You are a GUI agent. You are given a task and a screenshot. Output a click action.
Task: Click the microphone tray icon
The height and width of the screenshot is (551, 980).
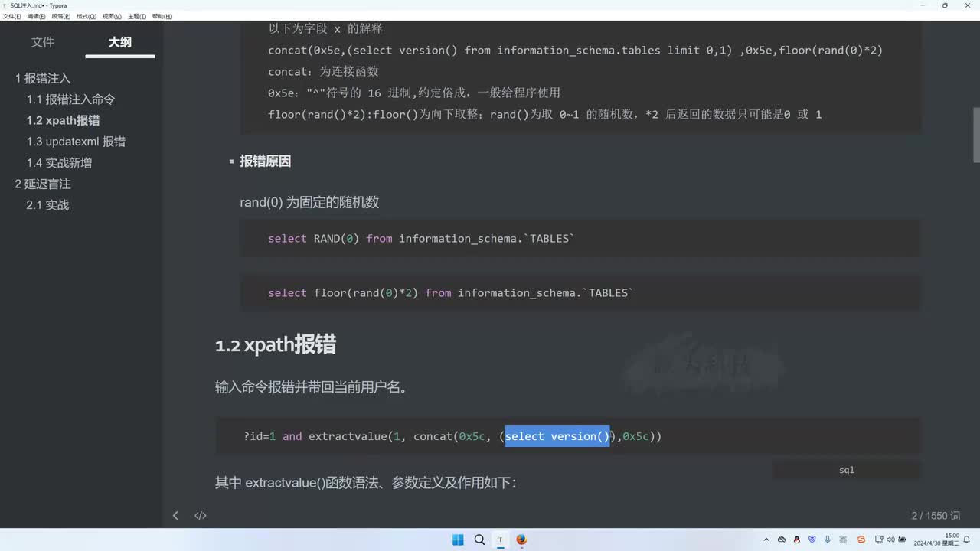(x=828, y=540)
